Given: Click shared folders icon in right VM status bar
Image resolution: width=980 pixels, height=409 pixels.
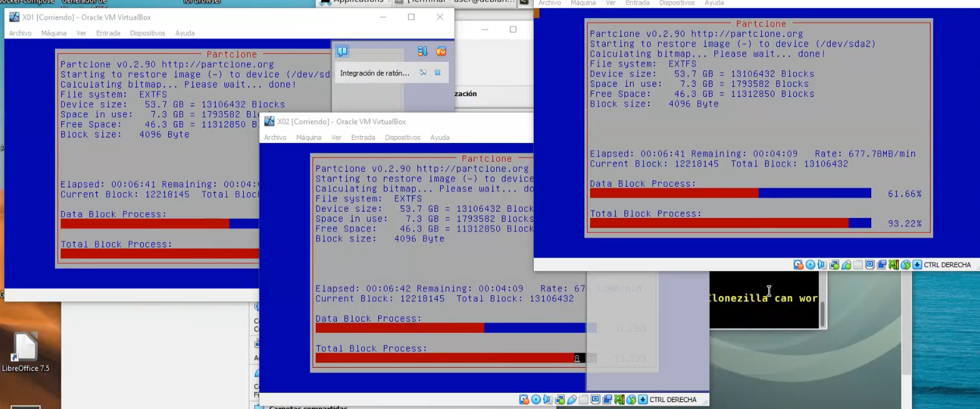Looking at the screenshot, I should (857, 265).
